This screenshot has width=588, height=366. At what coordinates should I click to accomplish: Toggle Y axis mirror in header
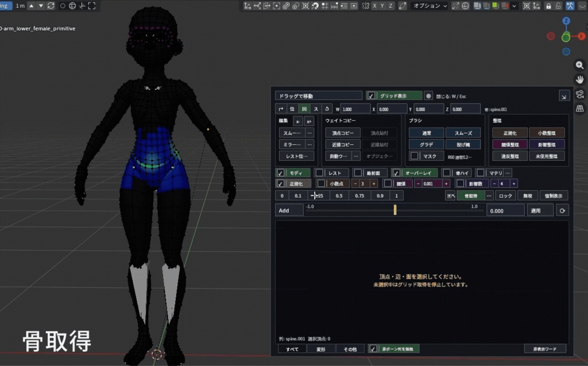382,6
